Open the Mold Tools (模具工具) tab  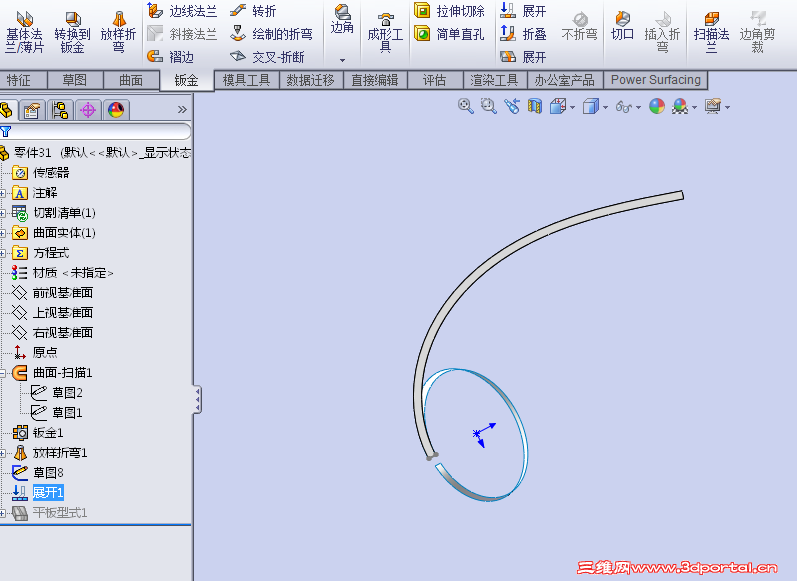point(247,80)
